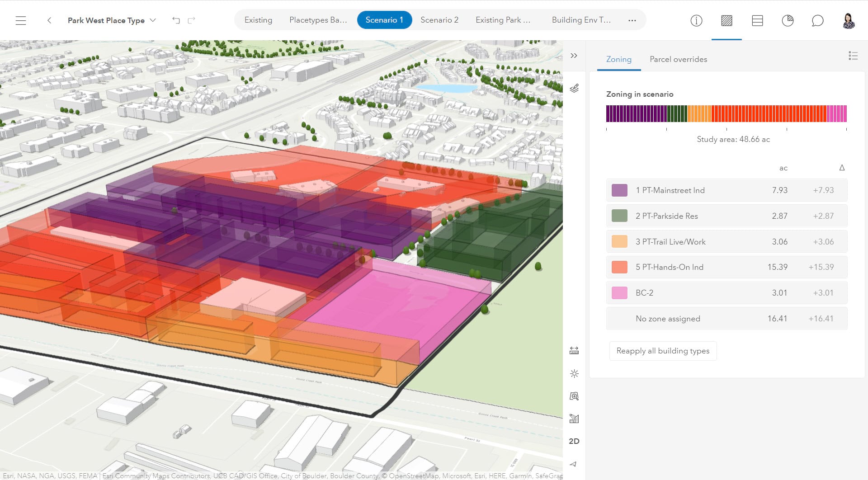
Task: Open the zoning hatch panel icon
Action: pos(726,21)
